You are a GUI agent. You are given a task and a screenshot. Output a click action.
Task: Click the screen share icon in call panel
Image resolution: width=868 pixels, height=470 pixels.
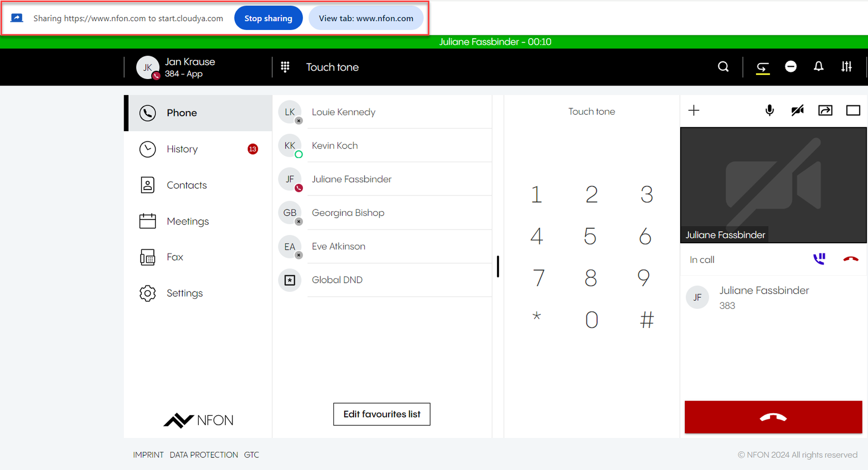point(825,110)
